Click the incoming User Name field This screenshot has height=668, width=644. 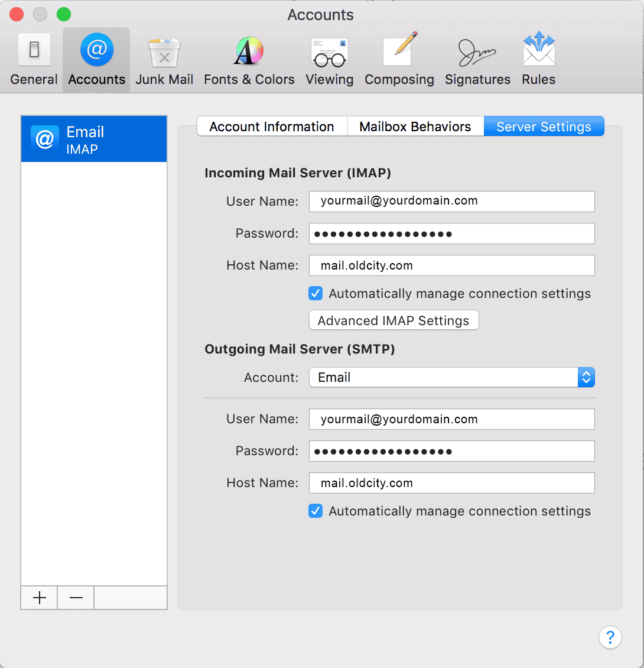[x=451, y=201]
